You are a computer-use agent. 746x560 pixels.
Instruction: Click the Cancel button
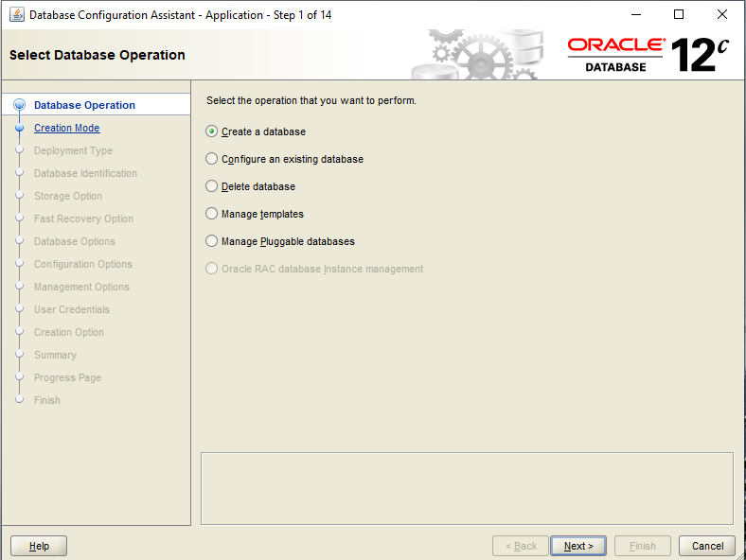point(707,546)
